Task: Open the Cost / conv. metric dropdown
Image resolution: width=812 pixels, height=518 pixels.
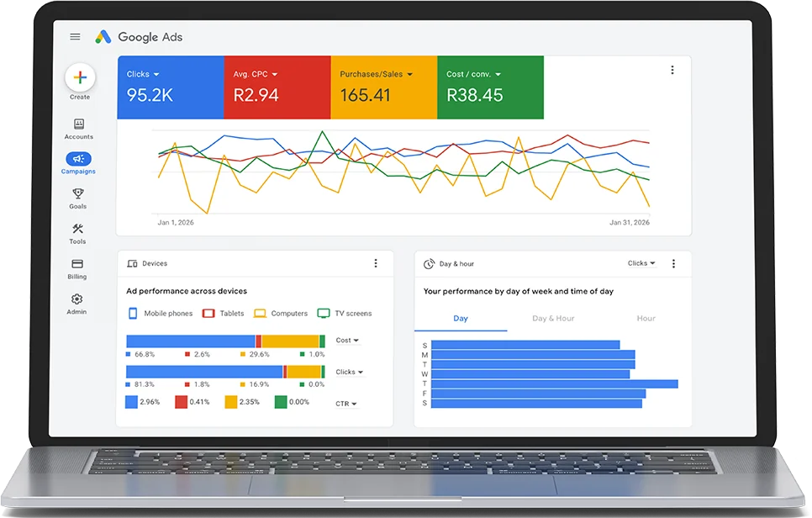Action: (x=490, y=87)
